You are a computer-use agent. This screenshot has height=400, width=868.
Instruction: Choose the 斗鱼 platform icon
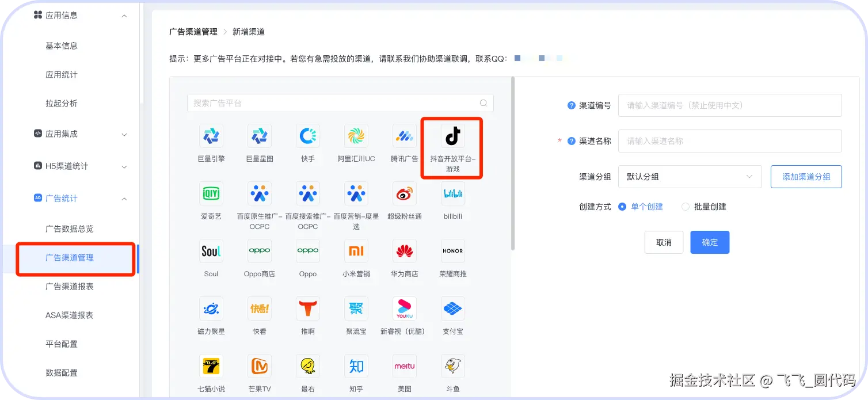(x=453, y=366)
